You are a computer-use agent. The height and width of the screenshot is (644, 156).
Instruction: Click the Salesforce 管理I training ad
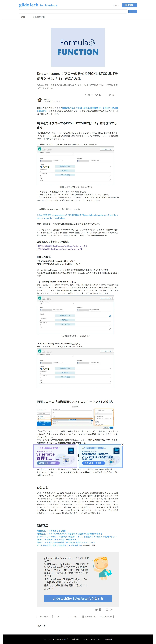click(x=55, y=456)
